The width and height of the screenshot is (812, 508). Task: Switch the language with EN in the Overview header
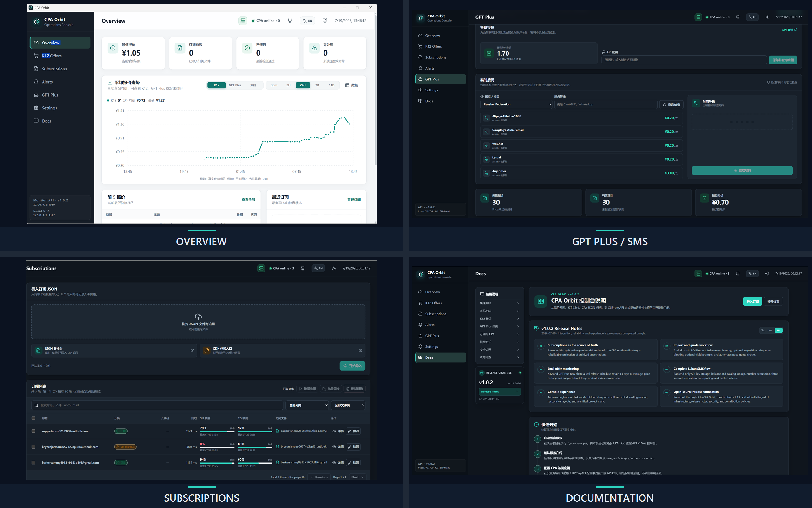point(307,21)
